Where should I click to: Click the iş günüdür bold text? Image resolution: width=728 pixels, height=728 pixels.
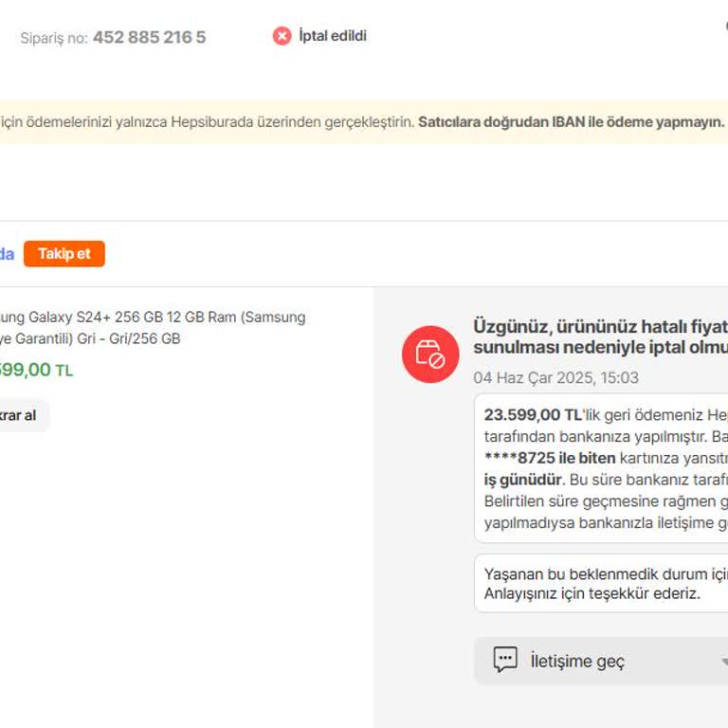point(523,479)
